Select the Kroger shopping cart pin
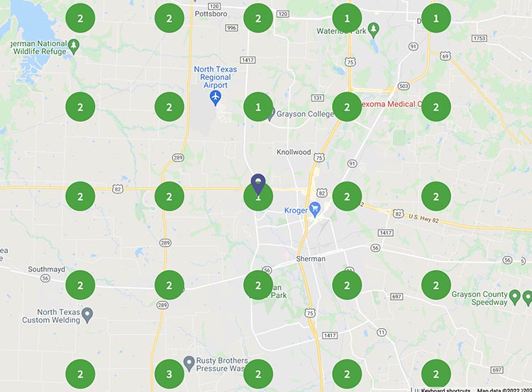This screenshot has width=532, height=392. pyautogui.click(x=315, y=210)
